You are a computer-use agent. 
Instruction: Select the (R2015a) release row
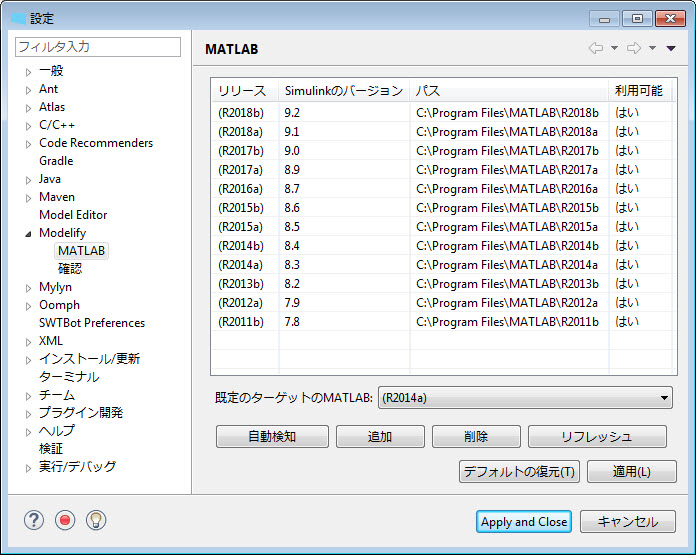444,227
